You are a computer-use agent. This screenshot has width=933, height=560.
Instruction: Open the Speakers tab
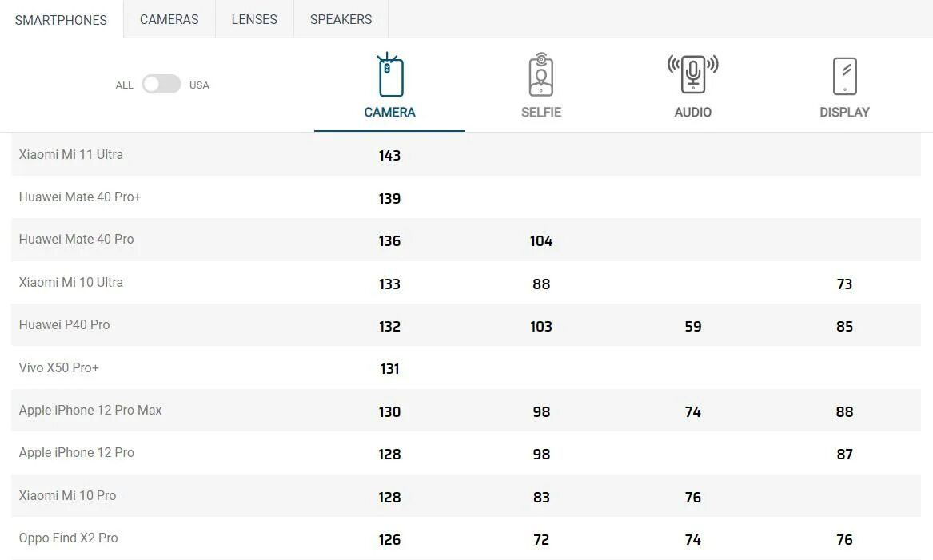click(341, 19)
